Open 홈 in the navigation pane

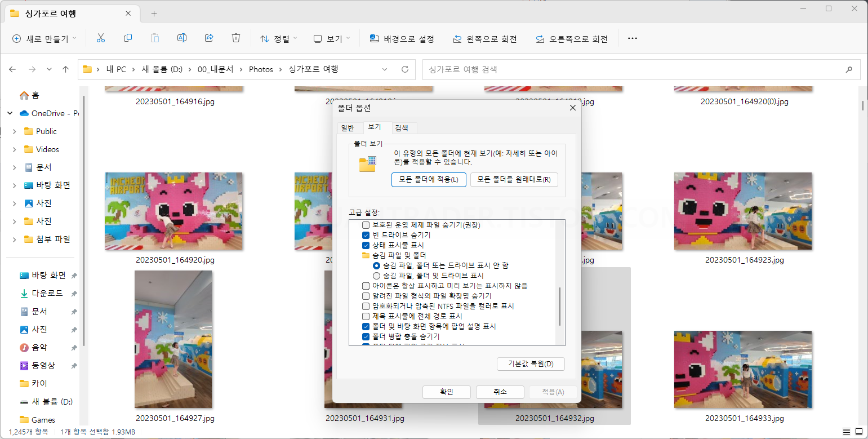point(30,95)
